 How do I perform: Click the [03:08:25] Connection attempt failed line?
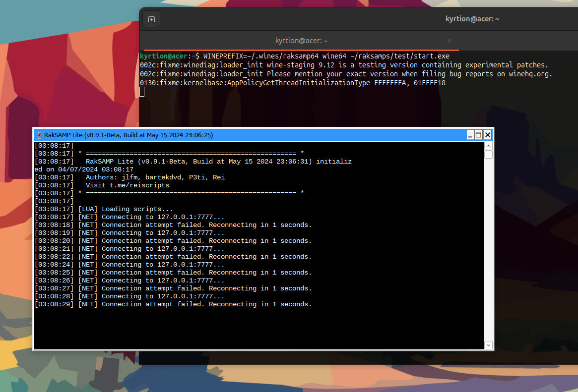pos(173,273)
